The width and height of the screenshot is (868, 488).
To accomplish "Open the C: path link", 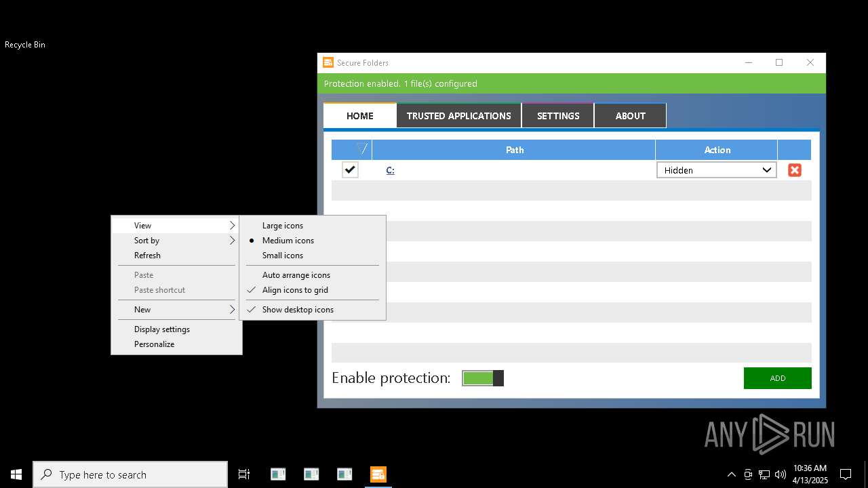I will (391, 170).
